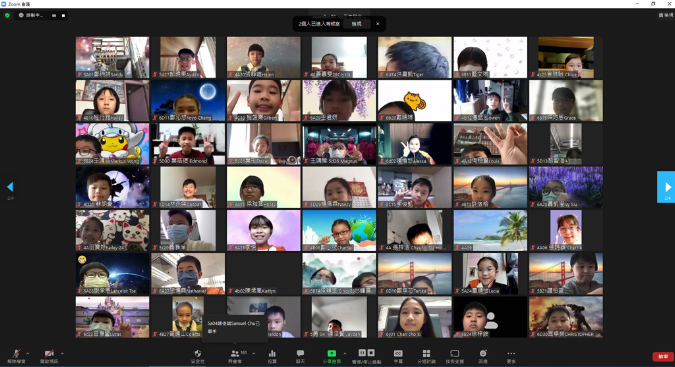675x367 pixels.
Task: Open the Chat bubble icon
Action: [300, 356]
